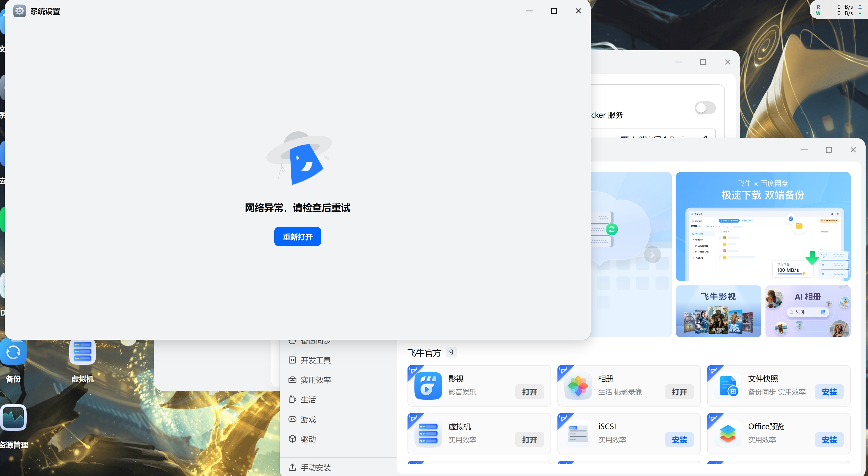Viewport: 868px width, 476px height.
Task: Select the 文件快照 app icon
Action: pos(727,386)
